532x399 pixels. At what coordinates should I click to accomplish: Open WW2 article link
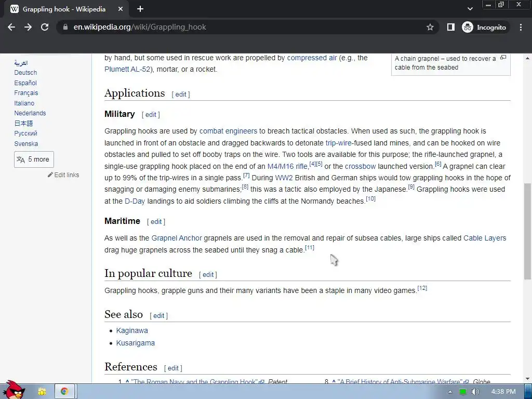[284, 178]
